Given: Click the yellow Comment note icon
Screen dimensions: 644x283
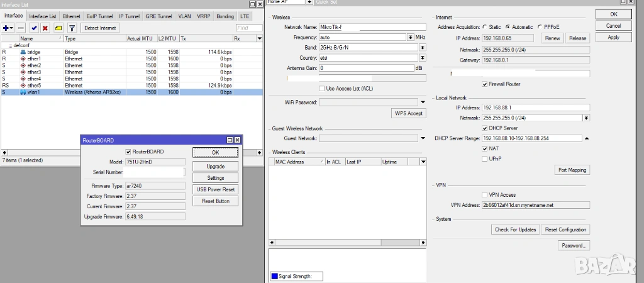Looking at the screenshot, I should (58, 28).
